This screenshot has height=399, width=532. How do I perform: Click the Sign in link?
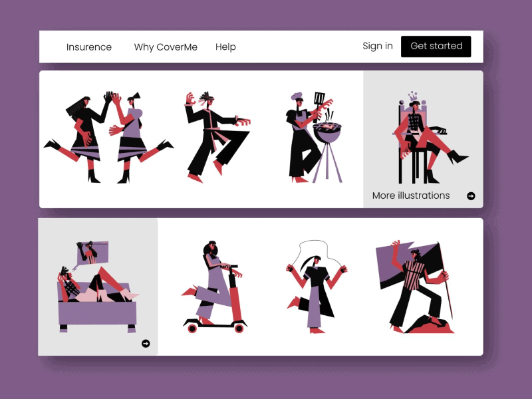(378, 46)
